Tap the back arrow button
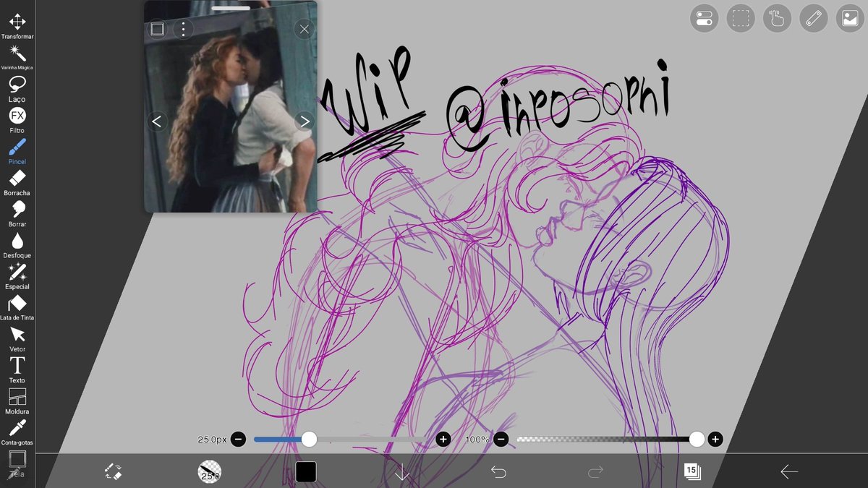 (789, 472)
